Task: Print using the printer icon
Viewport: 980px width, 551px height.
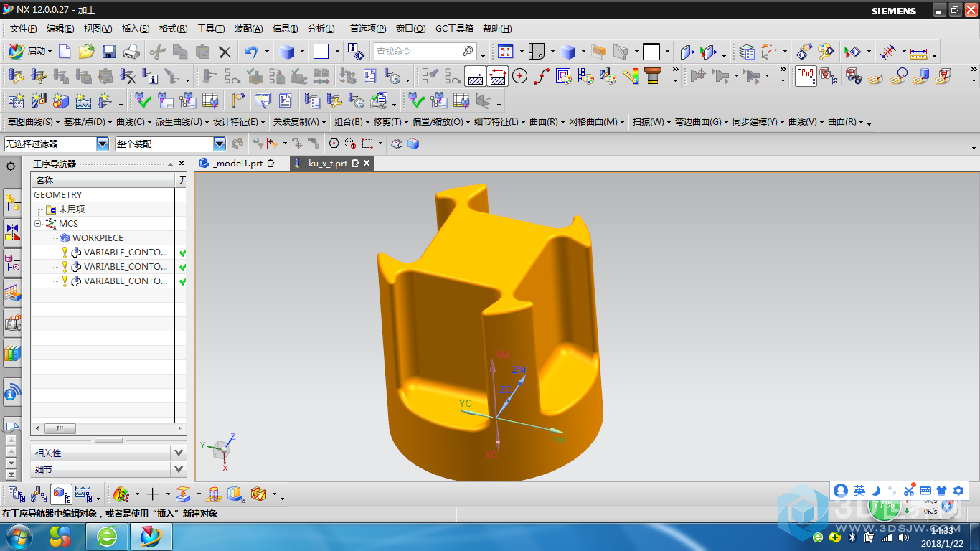Action: [131, 52]
